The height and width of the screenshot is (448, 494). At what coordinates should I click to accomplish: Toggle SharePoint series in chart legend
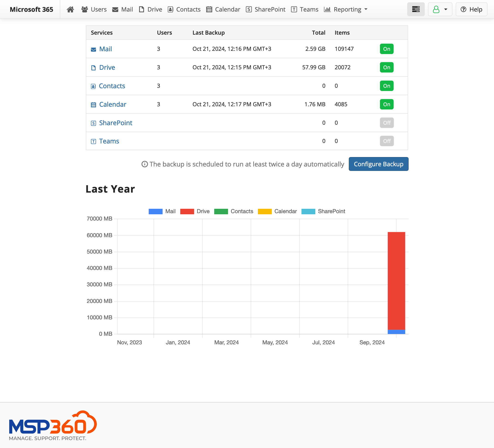(323, 211)
